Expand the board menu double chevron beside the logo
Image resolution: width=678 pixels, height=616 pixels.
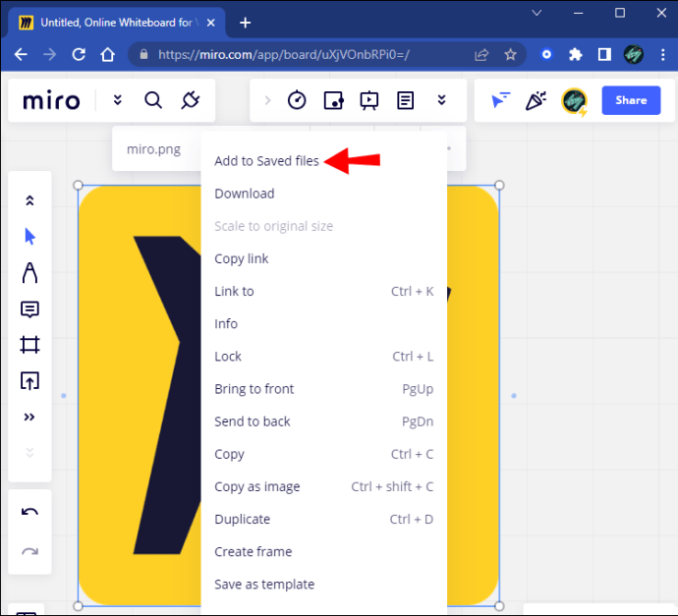click(117, 100)
